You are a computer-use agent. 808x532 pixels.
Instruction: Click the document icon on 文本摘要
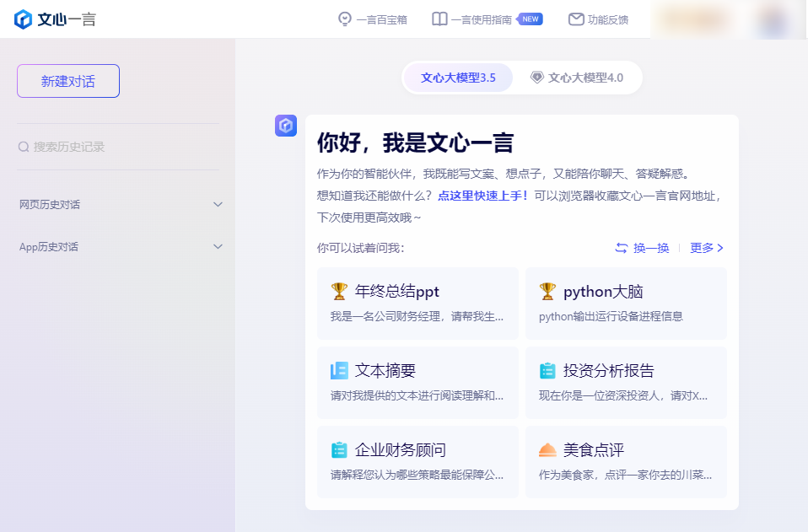pos(339,371)
